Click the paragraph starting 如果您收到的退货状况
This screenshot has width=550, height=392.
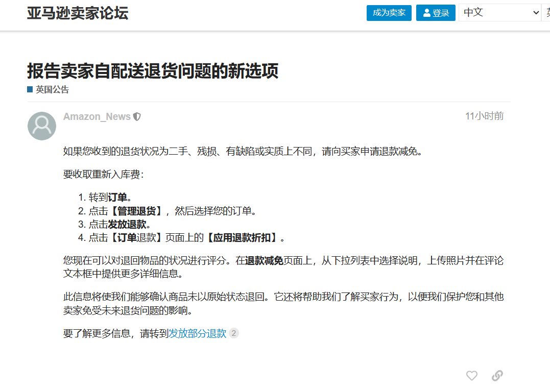tap(243, 152)
